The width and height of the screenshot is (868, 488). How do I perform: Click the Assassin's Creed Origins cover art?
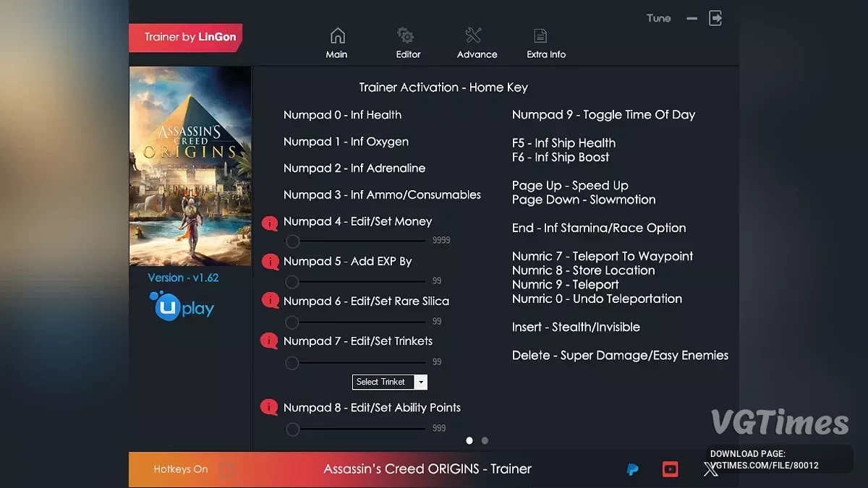pos(190,166)
